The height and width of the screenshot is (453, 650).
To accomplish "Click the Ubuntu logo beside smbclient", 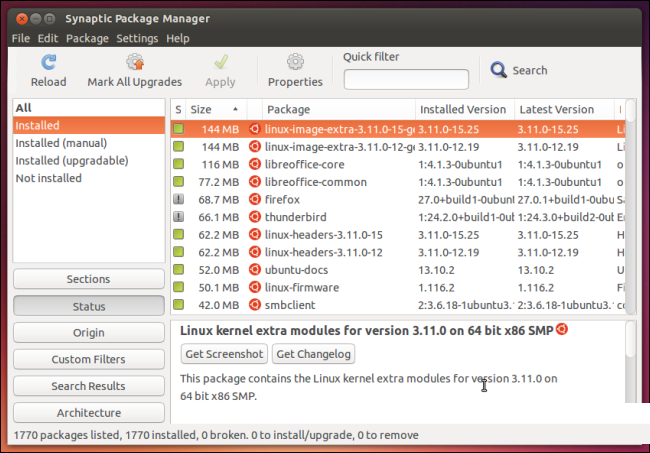I will 254,305.
